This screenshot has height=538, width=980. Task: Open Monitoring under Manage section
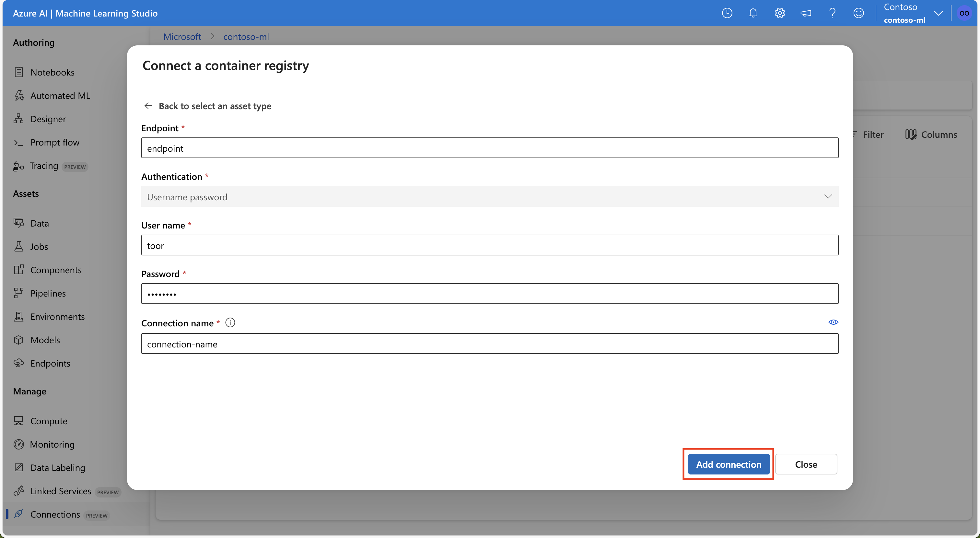tap(52, 443)
